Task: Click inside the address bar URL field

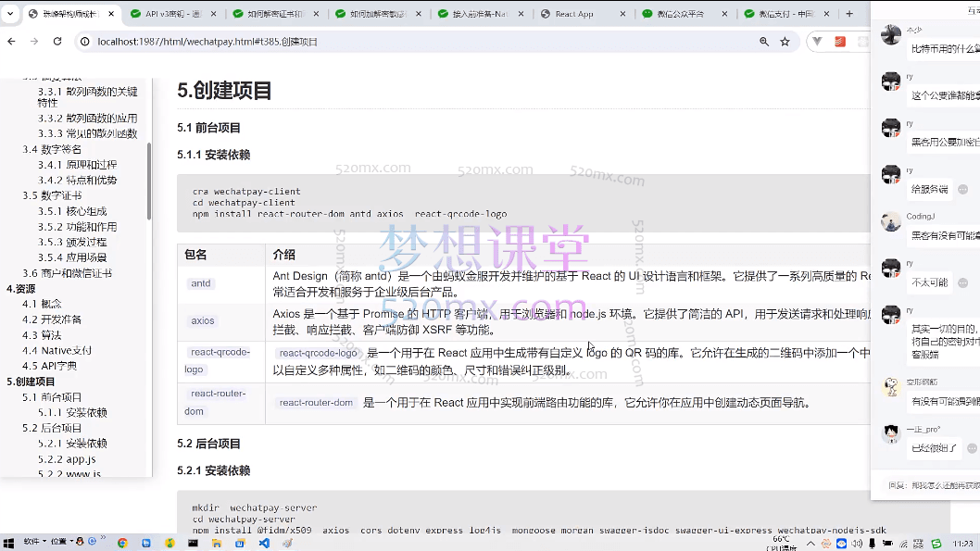Action: (278, 42)
